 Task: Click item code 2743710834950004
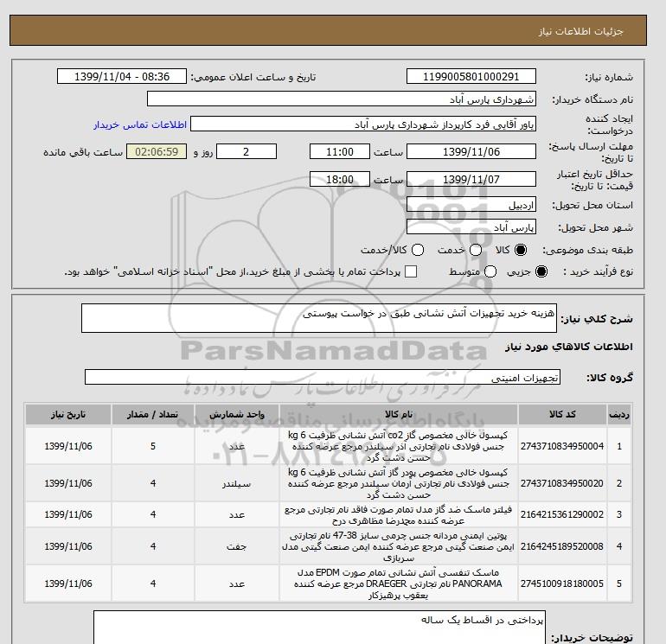pyautogui.click(x=562, y=446)
